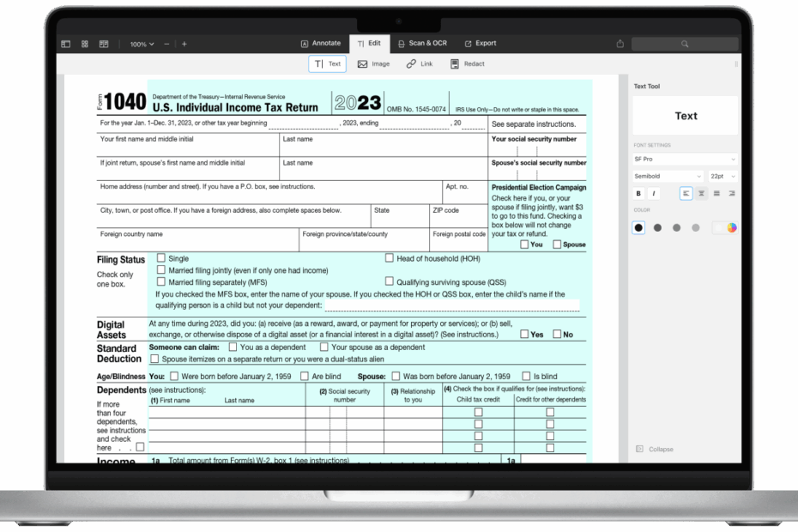The image size is (798, 532).
Task: Open the Link tool
Action: [419, 63]
